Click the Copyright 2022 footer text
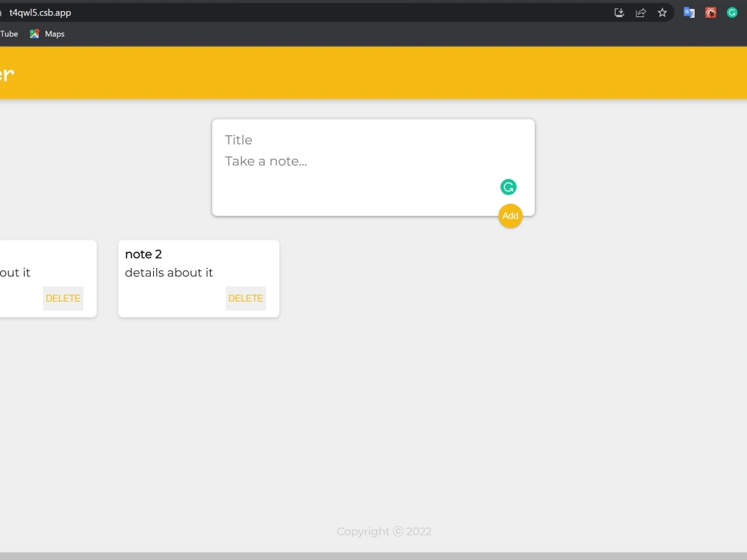Viewport: 747px width, 560px height. click(x=384, y=532)
